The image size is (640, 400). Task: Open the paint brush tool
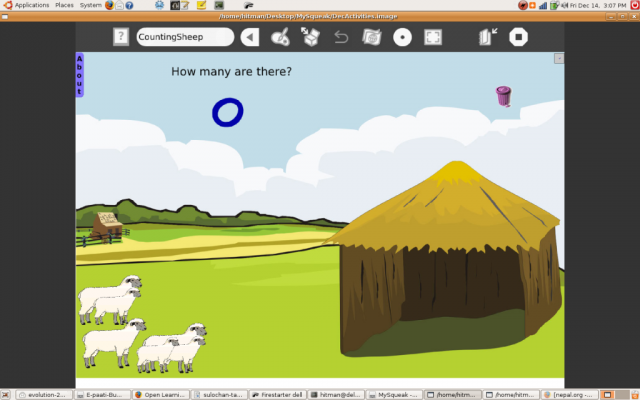(x=281, y=37)
